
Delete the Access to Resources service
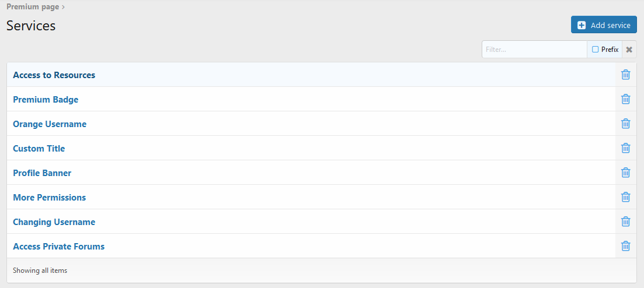coord(625,75)
